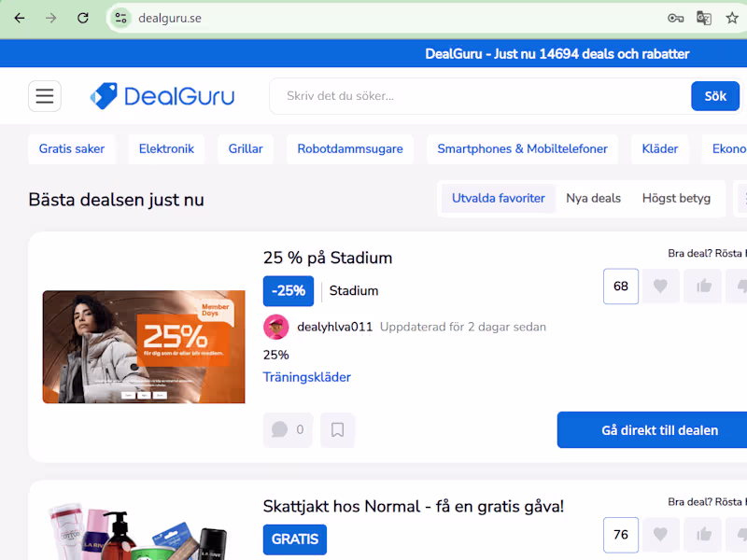747x560 pixels.
Task: Click the -25% discount badge
Action: (289, 291)
